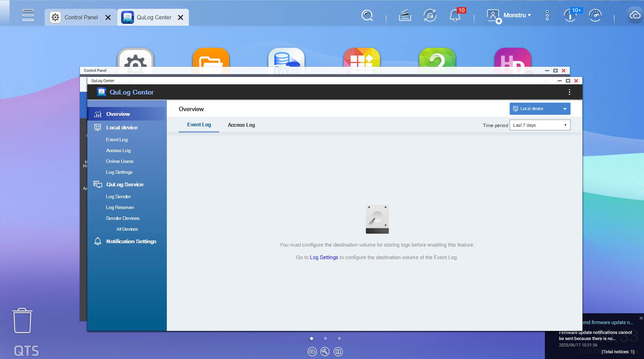The image size is (644, 359).
Task: Open Event Log in the sidebar
Action: tap(117, 140)
